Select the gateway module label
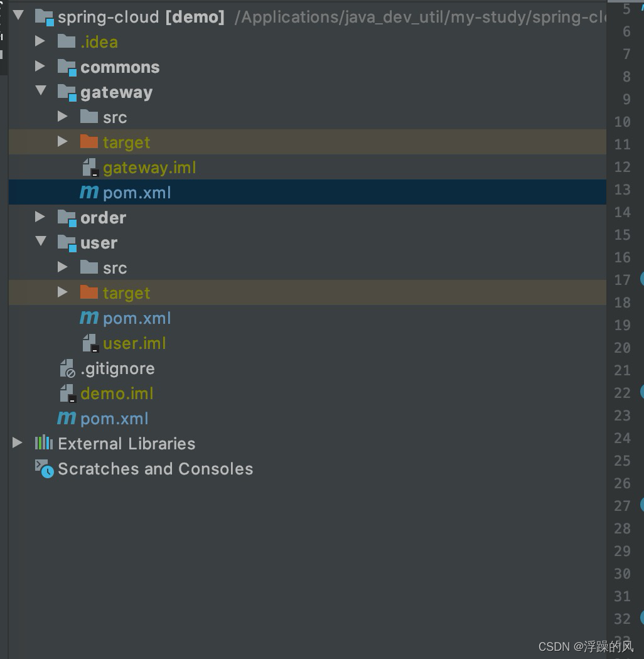The height and width of the screenshot is (659, 644). [117, 93]
